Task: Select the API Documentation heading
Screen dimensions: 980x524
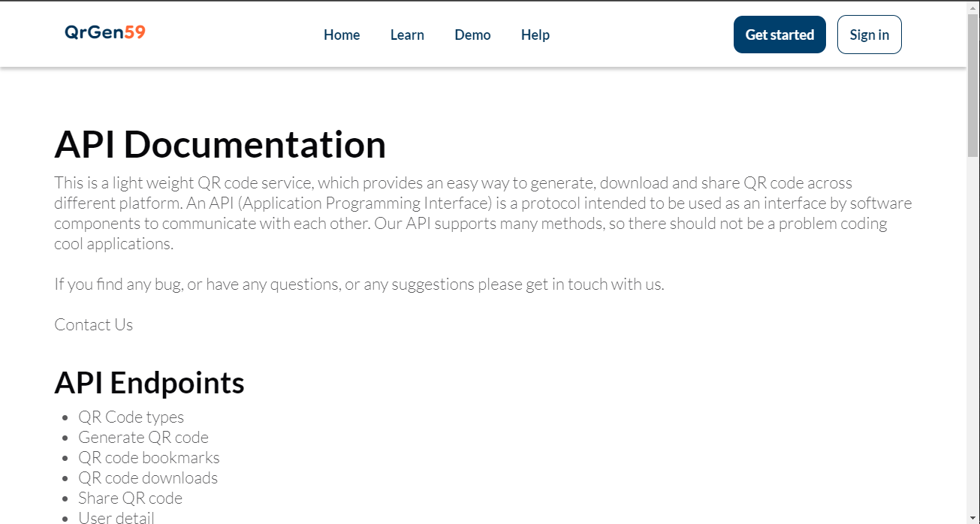Action: [220, 144]
